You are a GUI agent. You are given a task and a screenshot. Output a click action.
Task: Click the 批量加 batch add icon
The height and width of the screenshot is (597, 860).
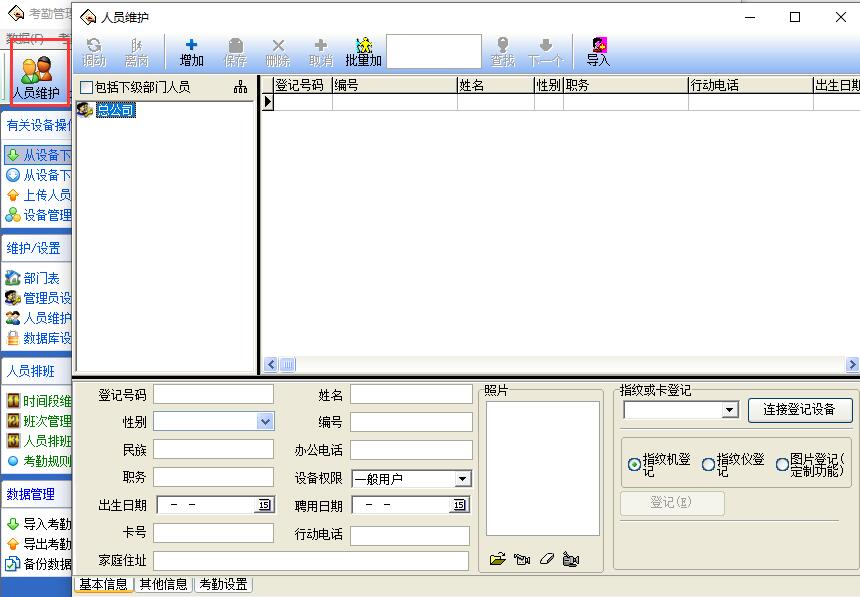363,52
